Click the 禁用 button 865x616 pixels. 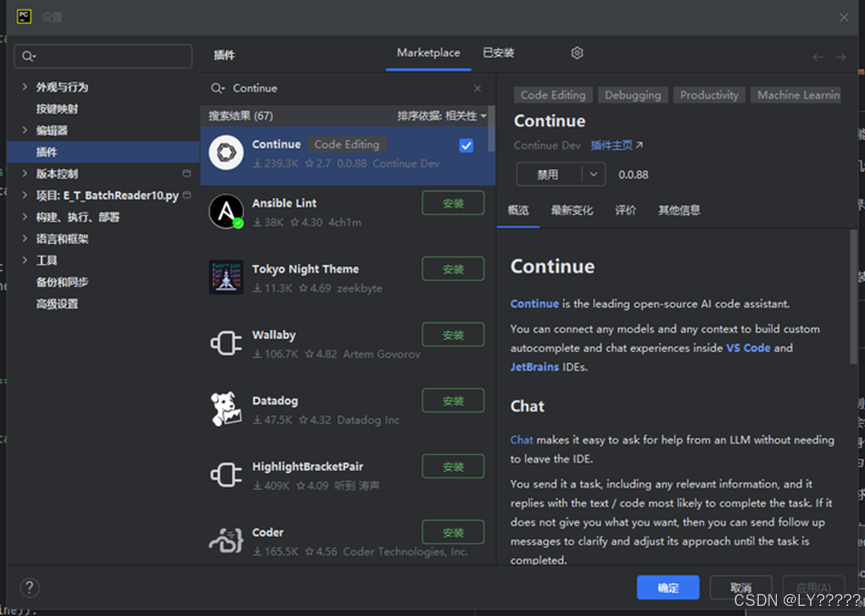(549, 174)
